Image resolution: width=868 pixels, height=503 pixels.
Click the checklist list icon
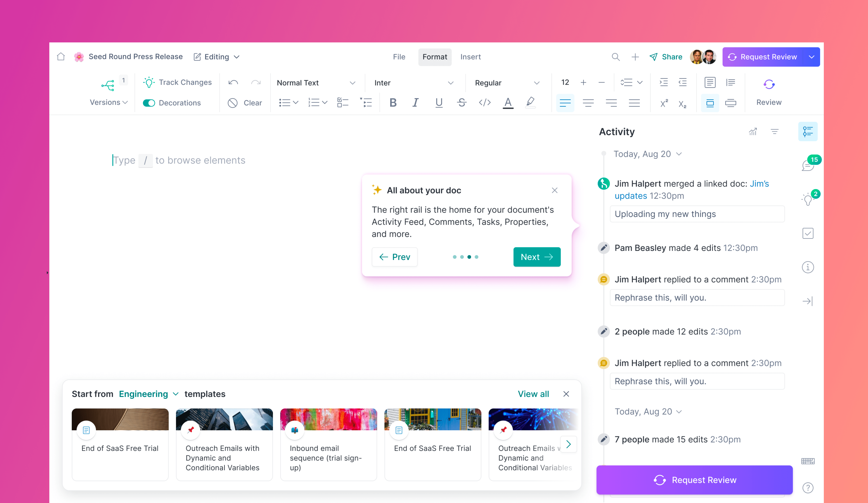[x=343, y=103]
